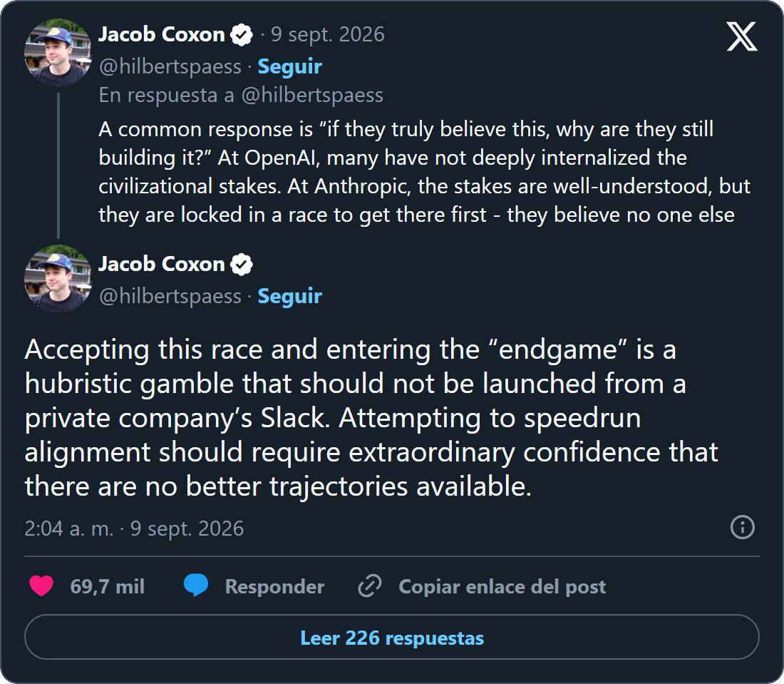This screenshot has width=784, height=684.
Task: Click the chain link copy icon
Action: click(370, 586)
